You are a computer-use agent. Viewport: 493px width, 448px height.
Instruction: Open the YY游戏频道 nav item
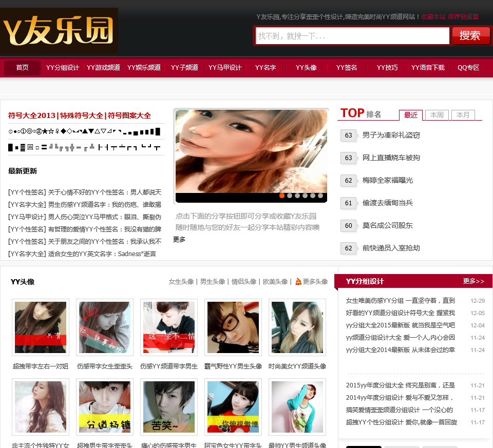[103, 68]
